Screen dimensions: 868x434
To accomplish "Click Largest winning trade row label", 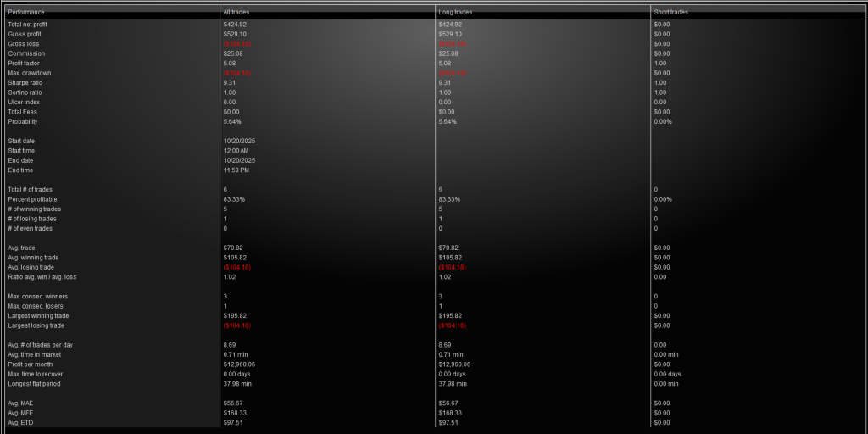I will coord(38,316).
